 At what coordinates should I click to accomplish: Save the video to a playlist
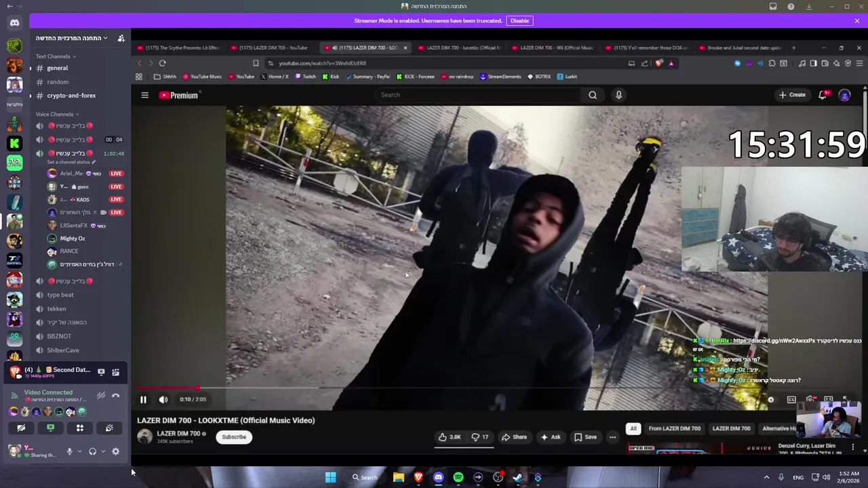click(x=585, y=437)
